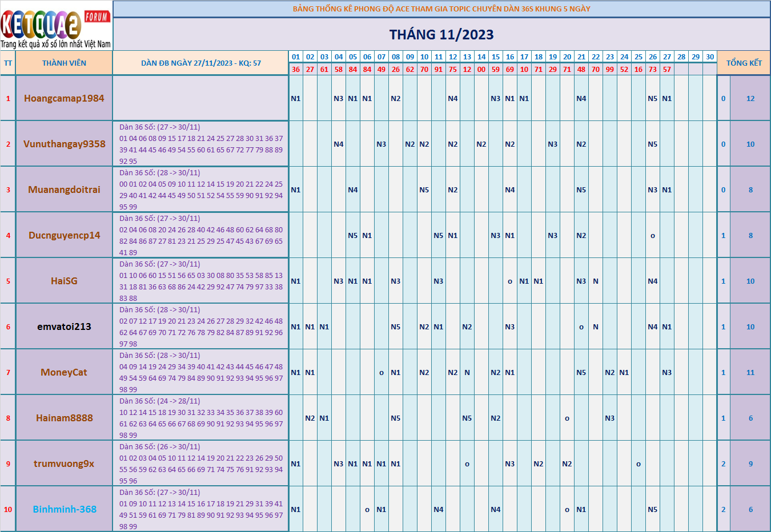Select the HaiSG member name cell
771x532 pixels.
pos(64,281)
